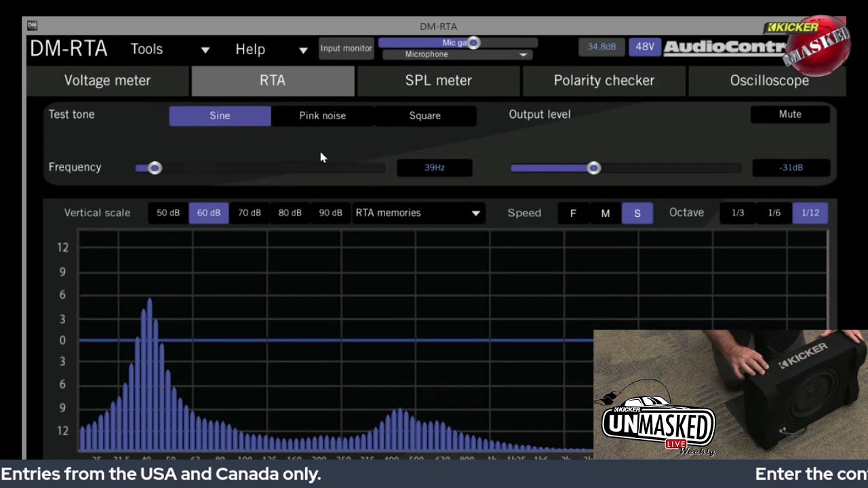Set vertical scale to 70 dB

(x=249, y=213)
